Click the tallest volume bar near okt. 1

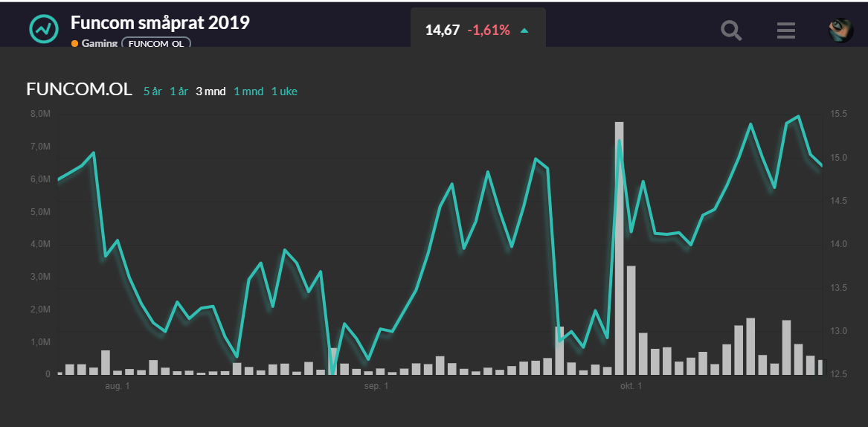619,248
